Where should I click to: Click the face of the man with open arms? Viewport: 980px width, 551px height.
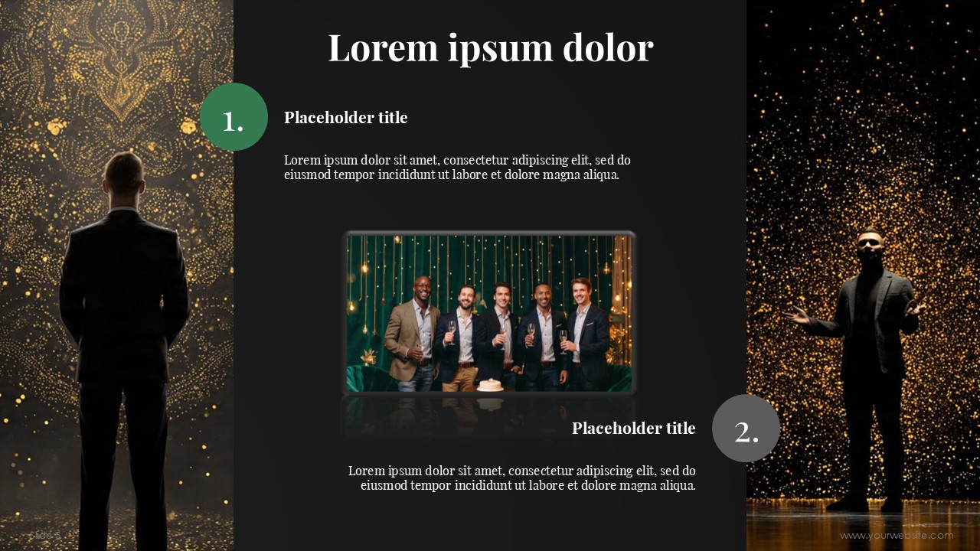(869, 248)
